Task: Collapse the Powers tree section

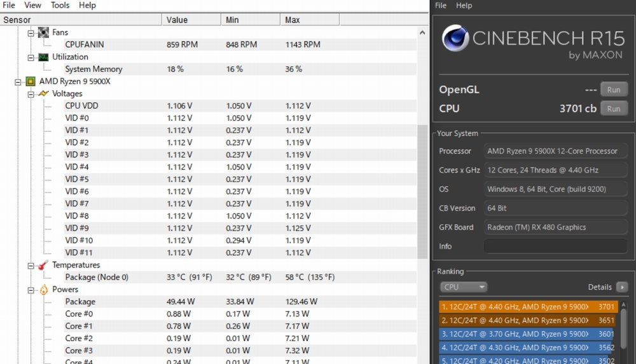Action: click(x=31, y=290)
